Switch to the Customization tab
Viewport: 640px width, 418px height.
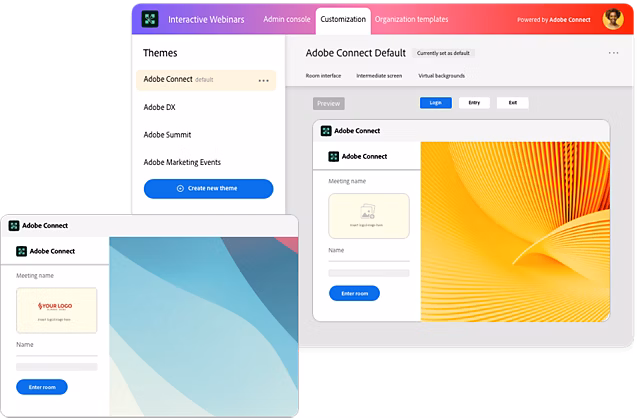(x=343, y=20)
